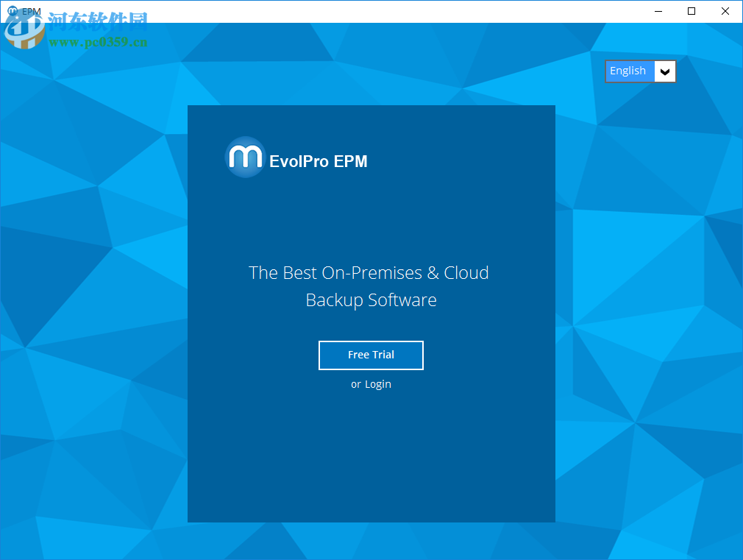The width and height of the screenshot is (743, 560).
Task: Click the Login link
Action: pos(377,384)
